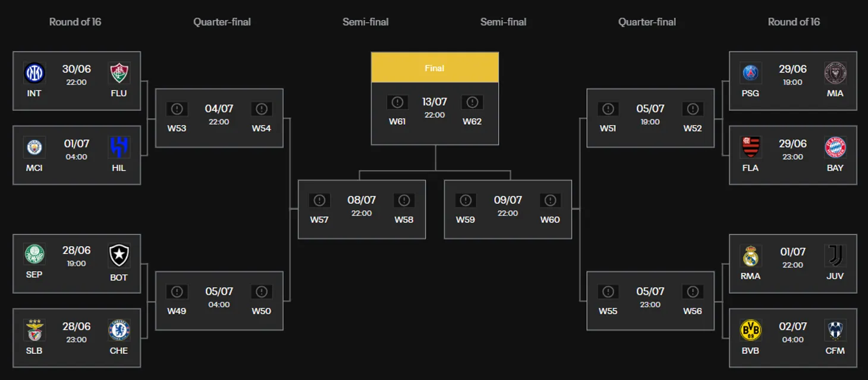Viewport: 868px width, 380px height.
Task: Click the W60 label text
Action: pyautogui.click(x=550, y=219)
